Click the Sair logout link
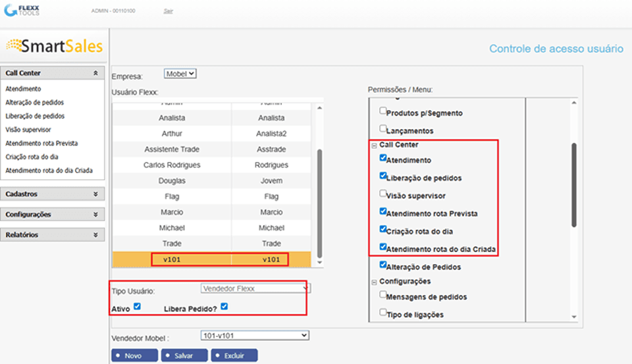632x364 pixels. (168, 11)
